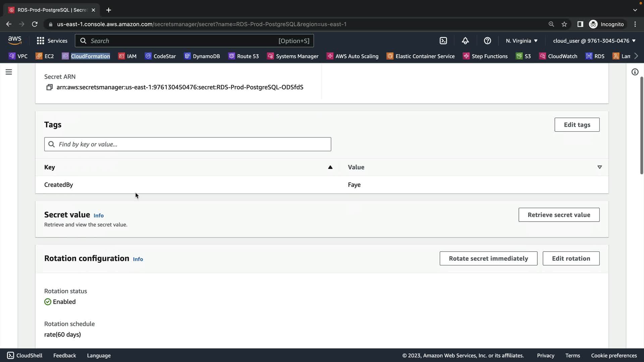This screenshot has height=362, width=644.
Task: Click Retrieve secret value button
Action: [x=559, y=215]
